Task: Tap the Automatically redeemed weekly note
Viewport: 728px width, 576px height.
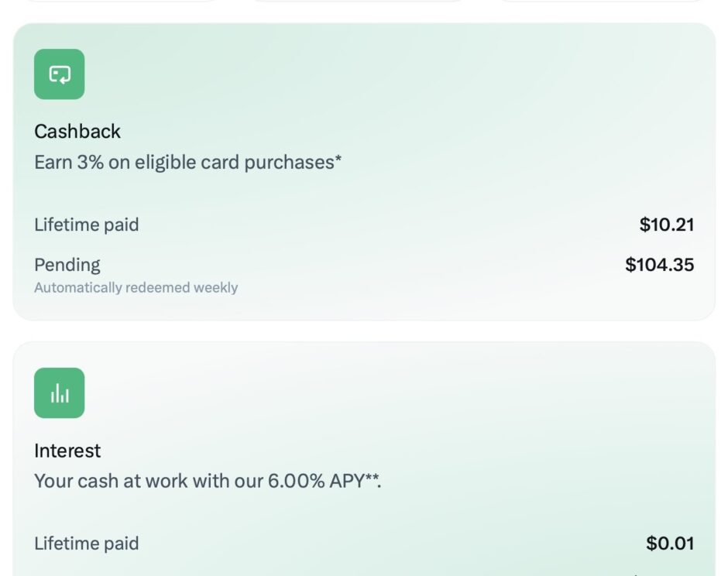Action: pos(136,288)
